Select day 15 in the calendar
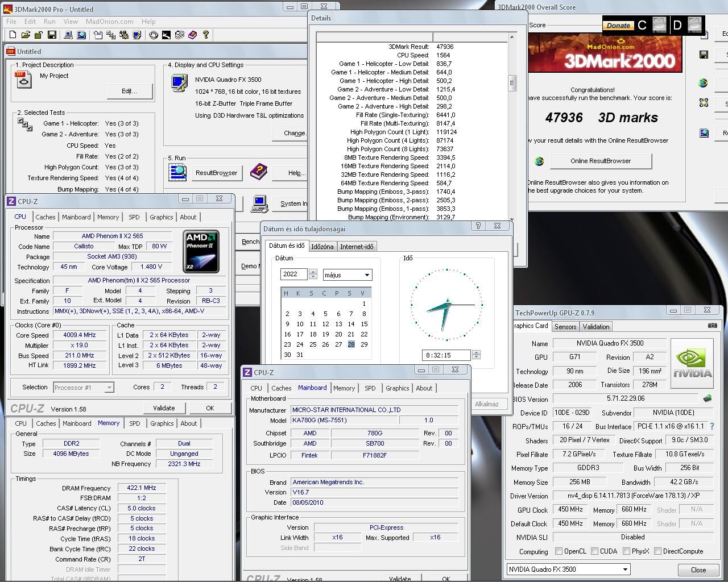The width and height of the screenshot is (728, 582). point(364,324)
